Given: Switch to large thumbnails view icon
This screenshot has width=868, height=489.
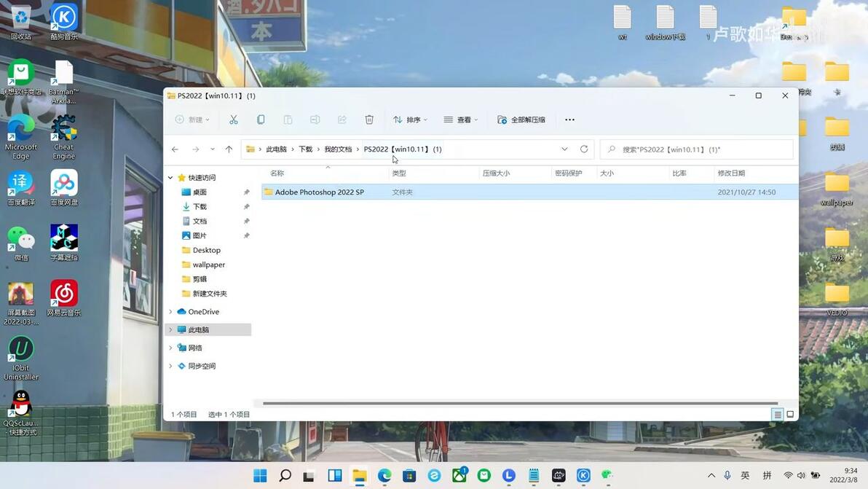Looking at the screenshot, I should coord(790,414).
